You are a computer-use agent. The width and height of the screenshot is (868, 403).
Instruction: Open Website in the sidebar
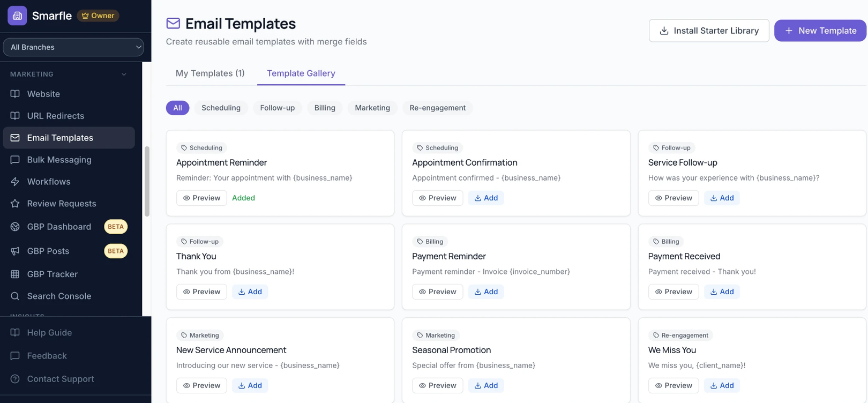(69, 94)
